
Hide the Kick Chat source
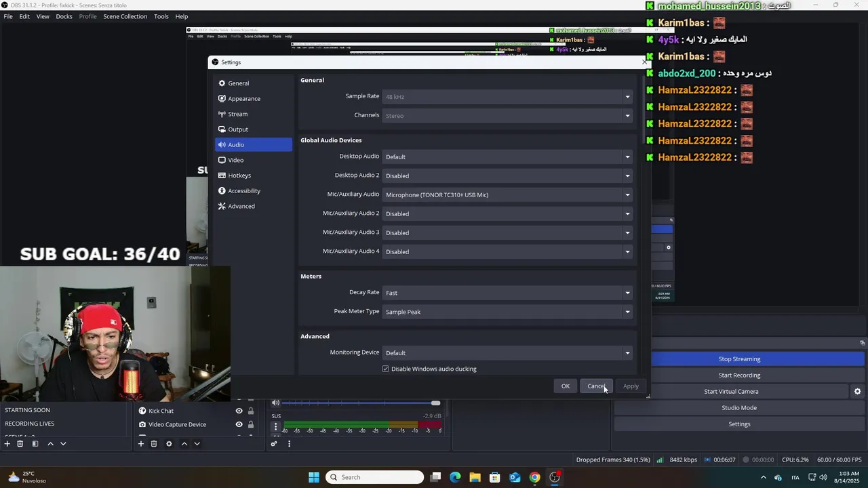[x=239, y=411]
